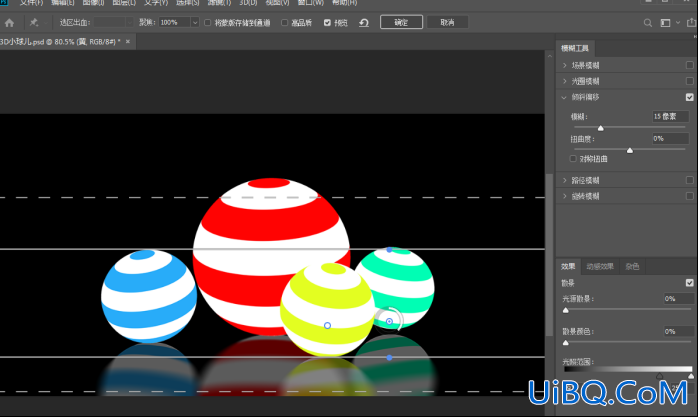Cancel with the 取消 button
The image size is (698, 417).
click(x=447, y=22)
